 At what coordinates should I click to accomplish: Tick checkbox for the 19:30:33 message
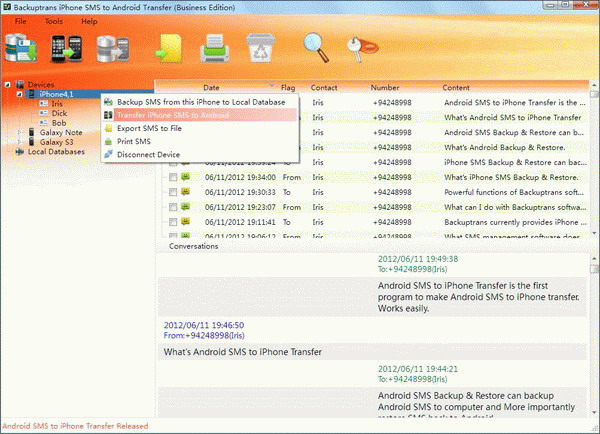click(173, 192)
